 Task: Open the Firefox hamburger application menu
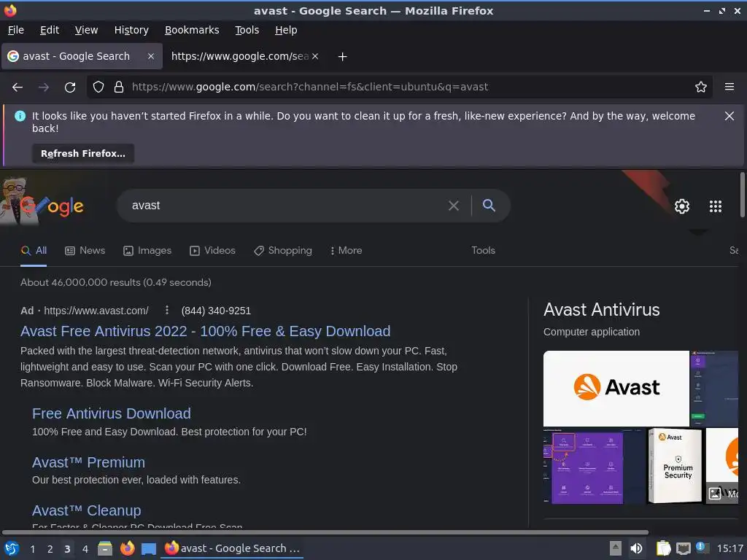point(729,87)
